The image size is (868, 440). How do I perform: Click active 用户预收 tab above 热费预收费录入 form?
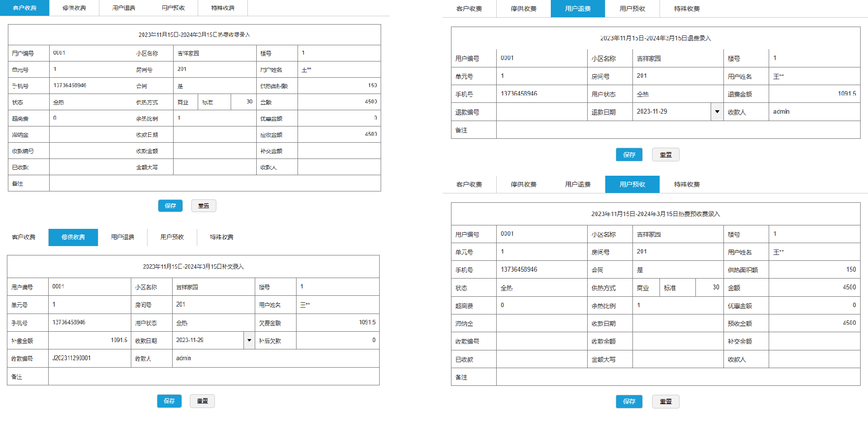point(632,185)
